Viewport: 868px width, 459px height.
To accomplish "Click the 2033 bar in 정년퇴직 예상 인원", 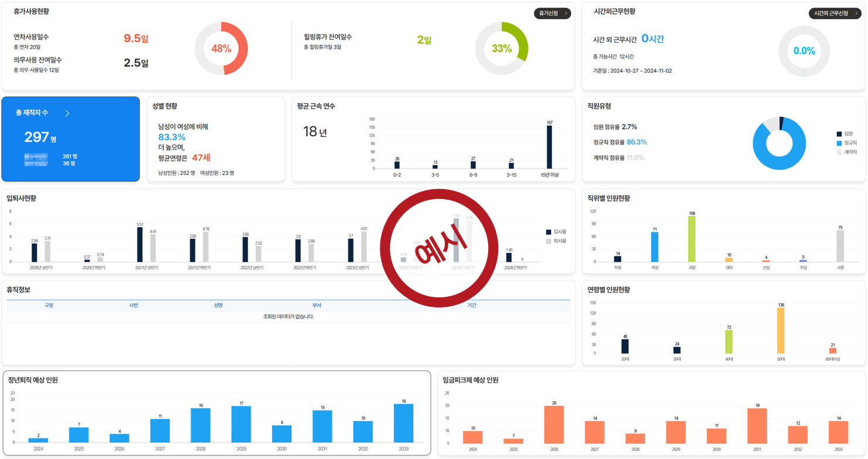I will (x=403, y=423).
